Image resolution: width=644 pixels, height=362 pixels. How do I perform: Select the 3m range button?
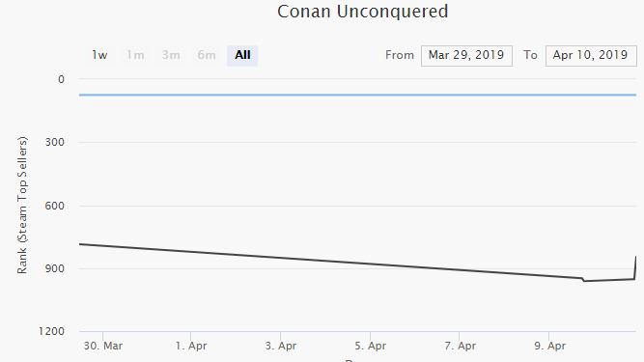(171, 55)
